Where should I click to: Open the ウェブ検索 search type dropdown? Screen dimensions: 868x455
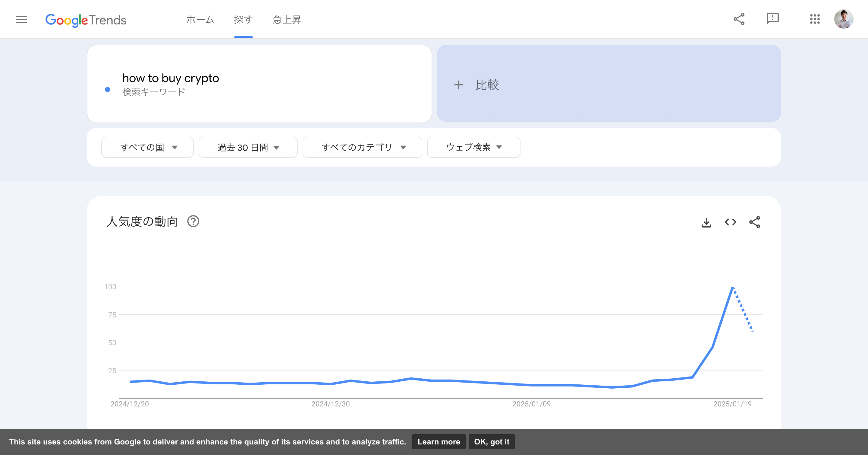click(x=473, y=148)
